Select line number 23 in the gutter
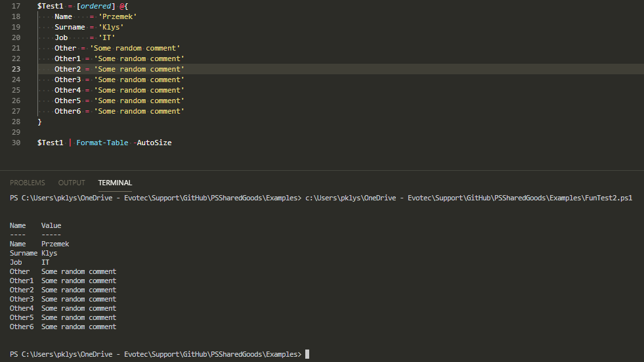Image resolution: width=644 pixels, height=362 pixels. (x=16, y=69)
